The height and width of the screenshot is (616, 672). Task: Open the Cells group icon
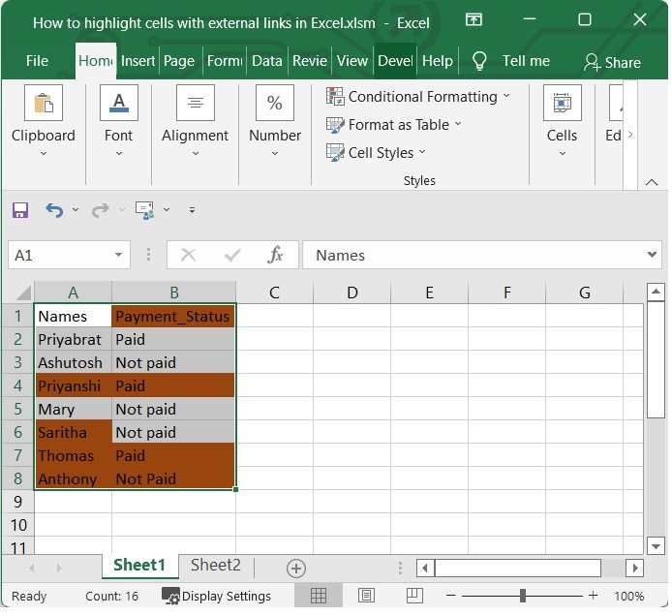point(562,103)
